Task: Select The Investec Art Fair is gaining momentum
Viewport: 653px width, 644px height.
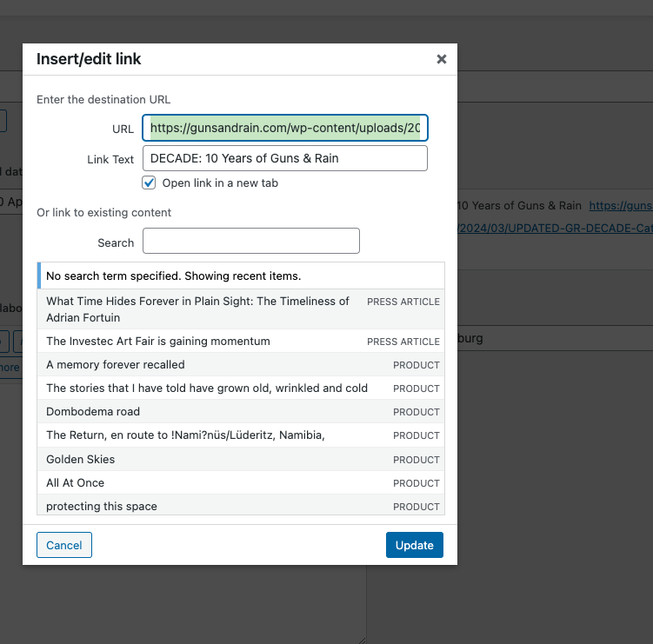Action: pos(158,341)
